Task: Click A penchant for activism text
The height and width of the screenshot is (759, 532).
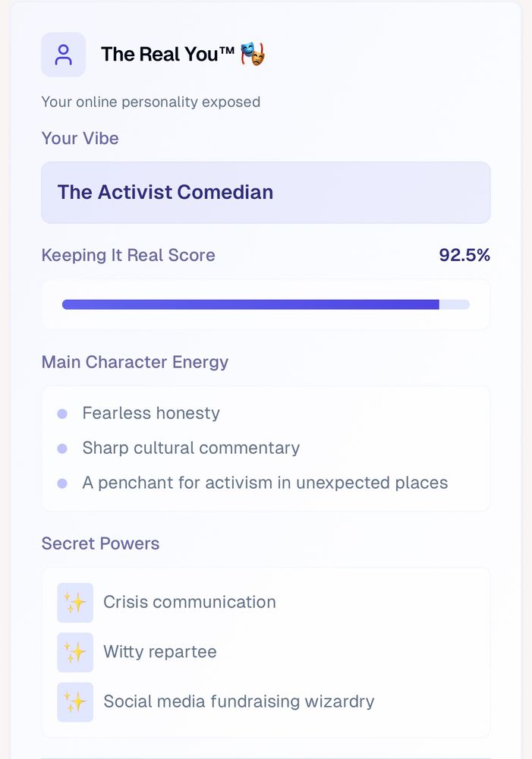Action: coord(265,483)
